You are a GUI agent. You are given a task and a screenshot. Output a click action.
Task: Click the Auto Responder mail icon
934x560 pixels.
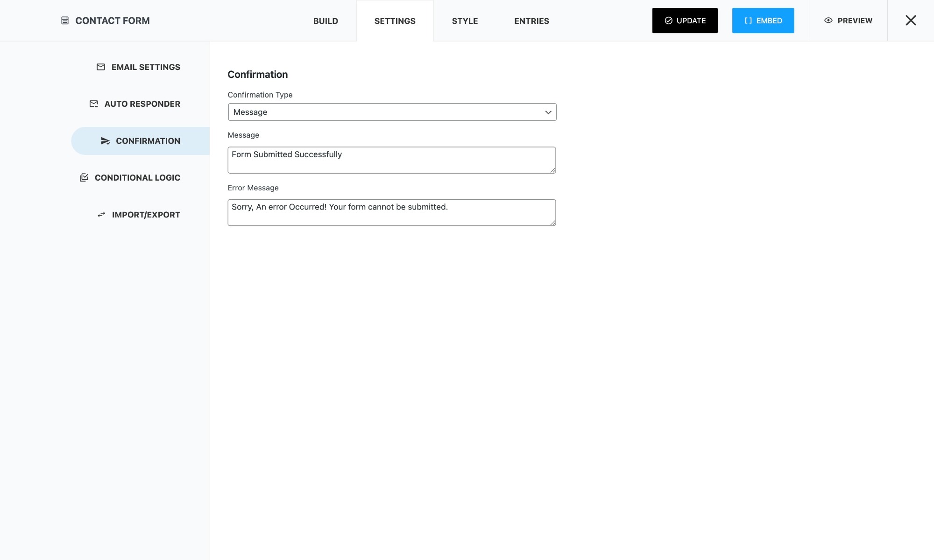94,104
